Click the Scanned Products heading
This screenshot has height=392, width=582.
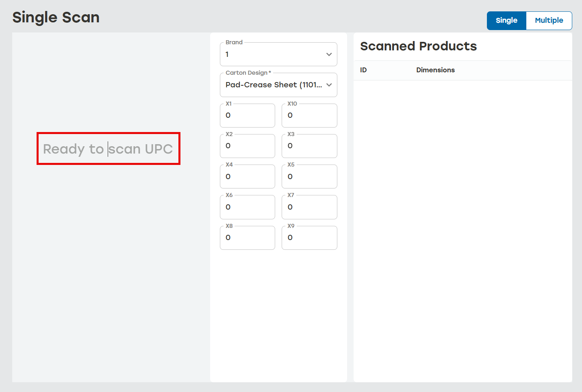point(419,46)
